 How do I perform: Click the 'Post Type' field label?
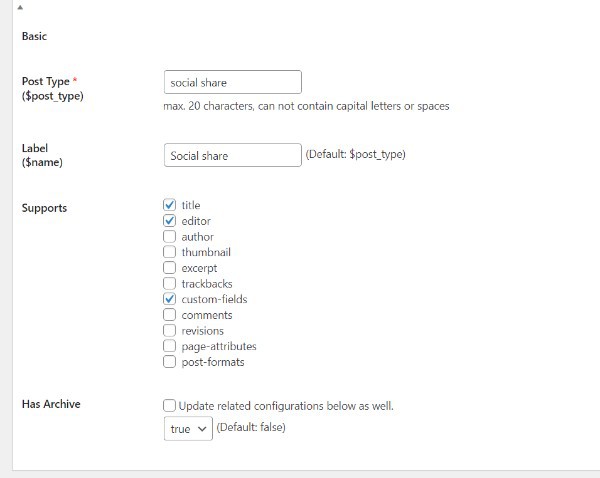pyautogui.click(x=53, y=88)
